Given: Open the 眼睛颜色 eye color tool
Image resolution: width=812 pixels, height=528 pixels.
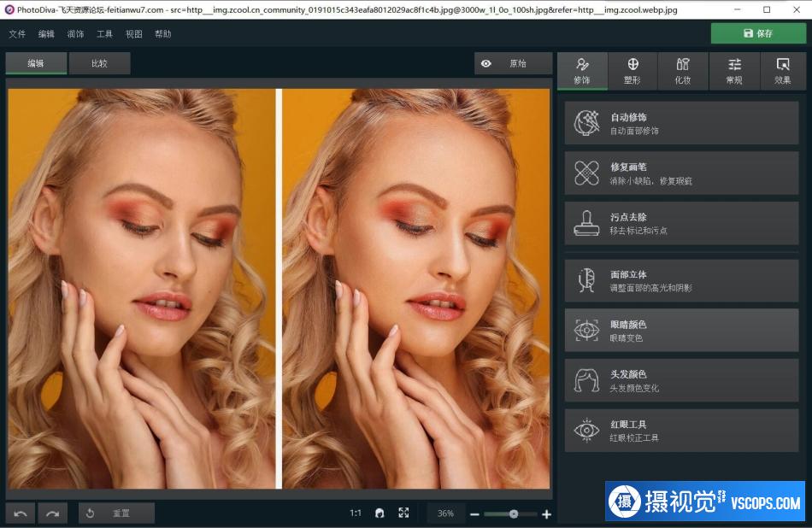Looking at the screenshot, I should (x=681, y=331).
